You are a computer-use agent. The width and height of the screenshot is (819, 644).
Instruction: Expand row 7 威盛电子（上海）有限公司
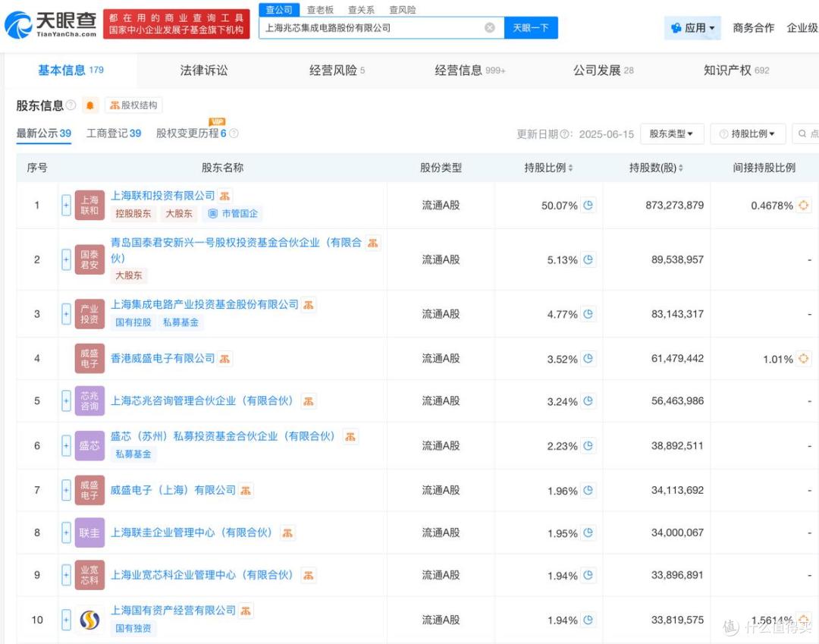[66, 491]
